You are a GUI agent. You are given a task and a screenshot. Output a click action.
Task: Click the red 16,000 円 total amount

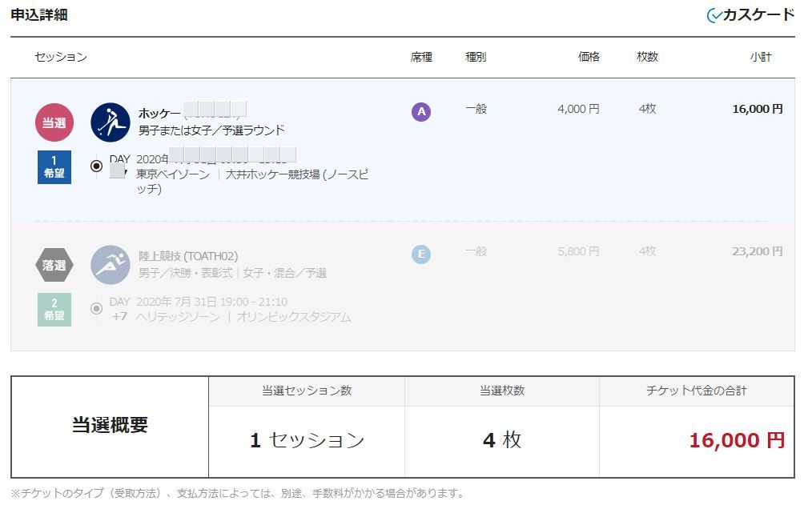[737, 441]
